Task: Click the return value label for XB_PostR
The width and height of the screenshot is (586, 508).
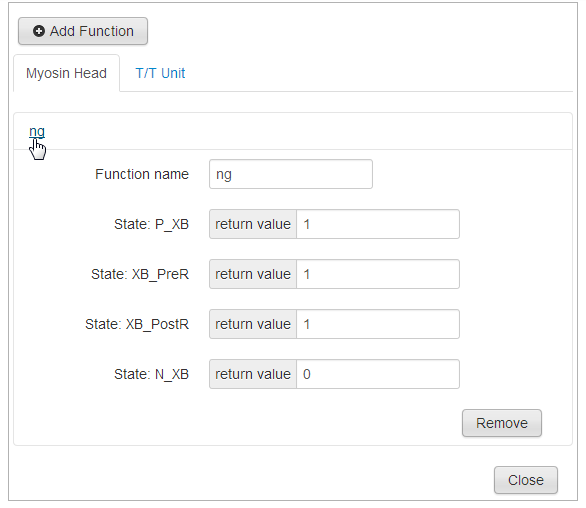Action: click(253, 324)
